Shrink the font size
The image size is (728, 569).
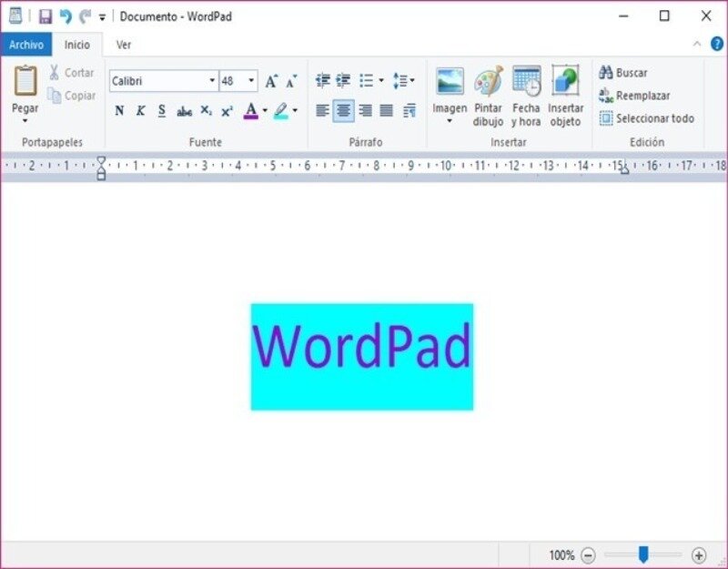tap(291, 81)
